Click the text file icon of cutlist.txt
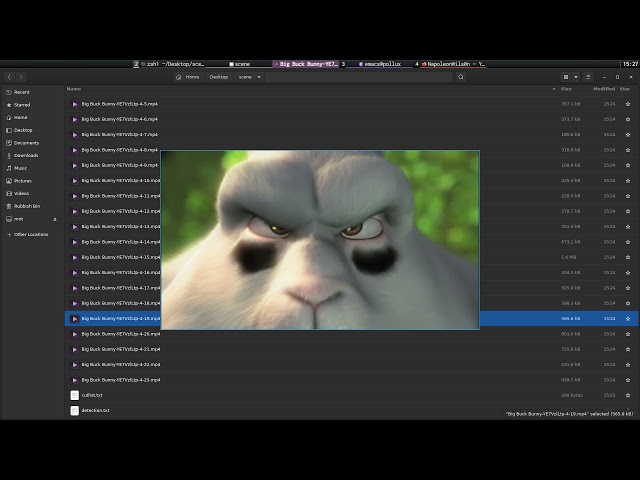The height and width of the screenshot is (480, 640). click(74, 395)
